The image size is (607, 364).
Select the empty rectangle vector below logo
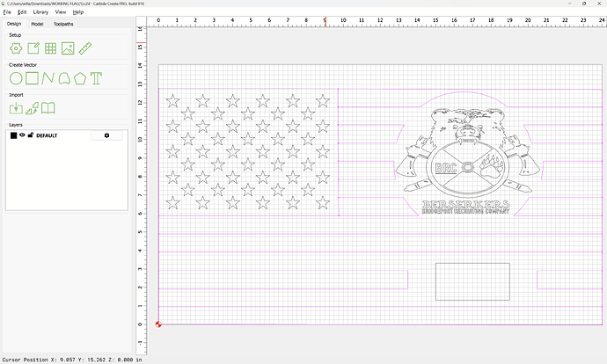pos(472,281)
